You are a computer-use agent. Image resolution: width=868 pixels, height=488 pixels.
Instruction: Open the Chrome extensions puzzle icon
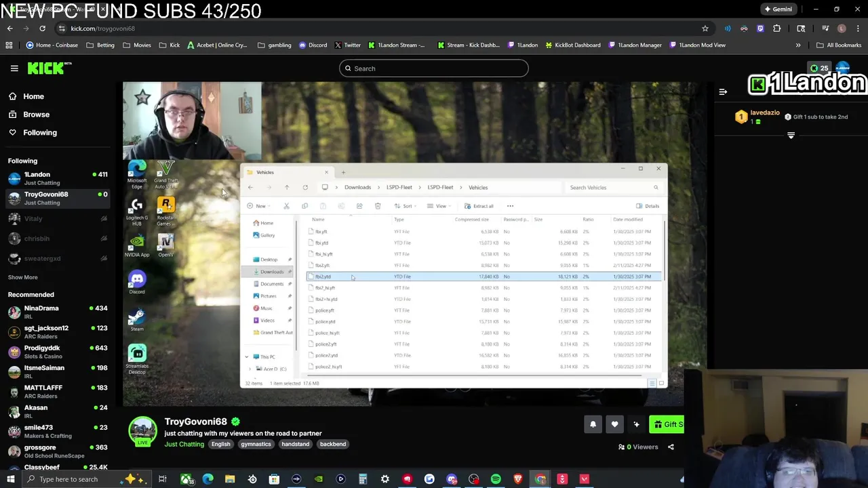tap(776, 28)
